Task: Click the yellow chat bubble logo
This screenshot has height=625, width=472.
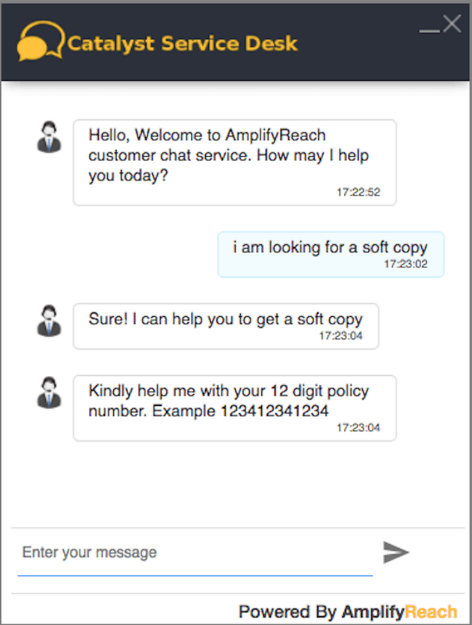Action: 41,41
